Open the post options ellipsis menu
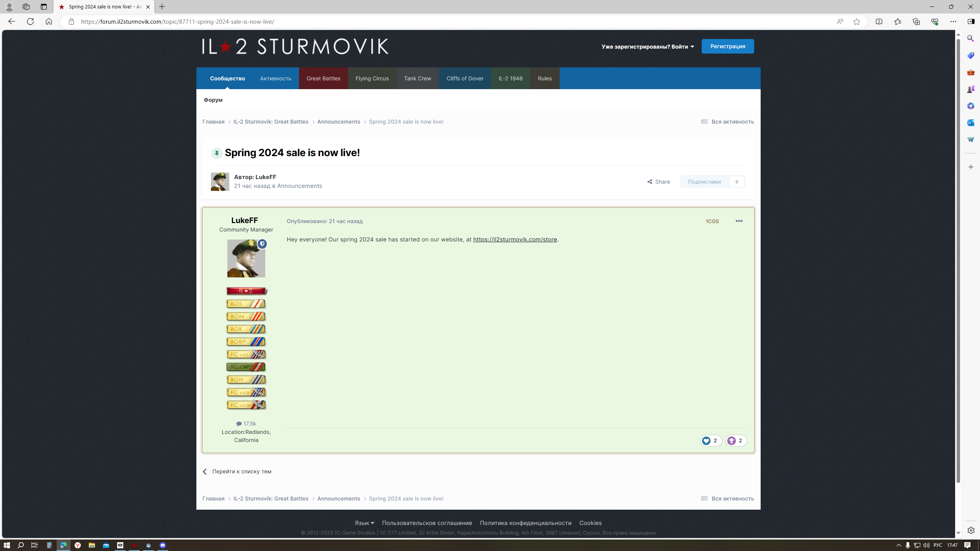 739,221
